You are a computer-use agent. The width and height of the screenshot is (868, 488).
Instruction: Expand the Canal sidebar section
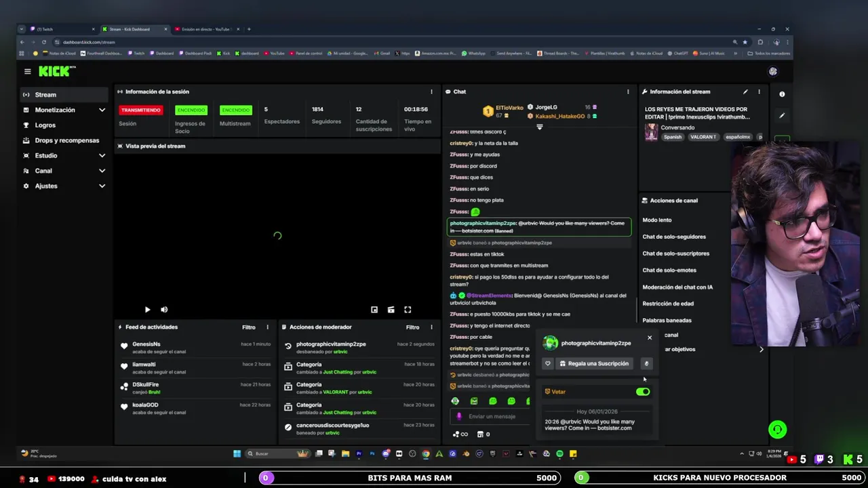point(102,171)
